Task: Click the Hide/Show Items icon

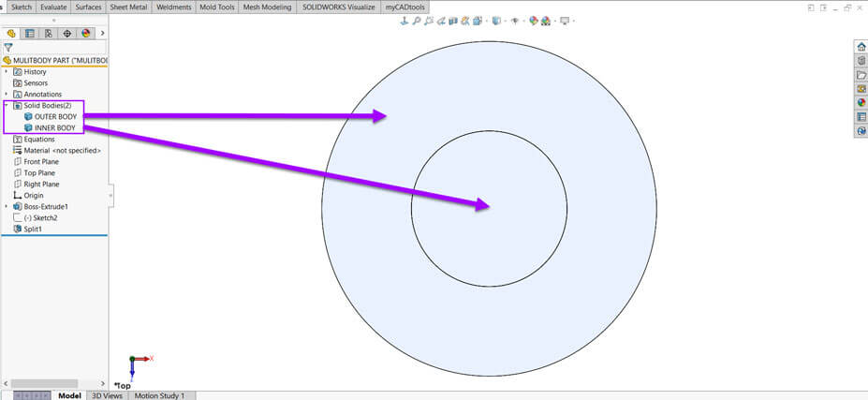Action: pos(515,21)
